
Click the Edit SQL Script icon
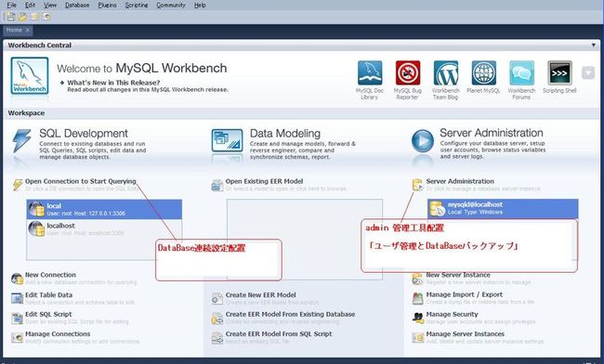point(18,318)
